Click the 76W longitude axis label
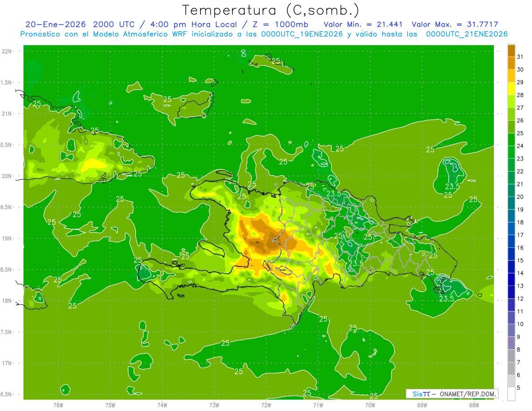This screenshot has height=411, width=532. point(58,405)
